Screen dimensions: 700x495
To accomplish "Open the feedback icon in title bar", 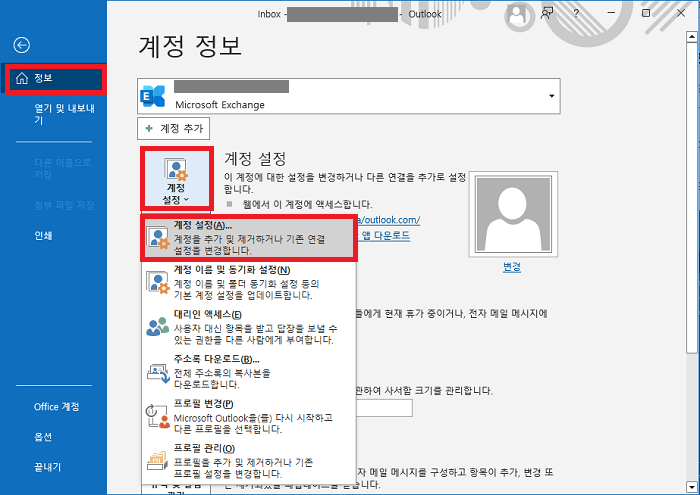I will click(x=547, y=13).
